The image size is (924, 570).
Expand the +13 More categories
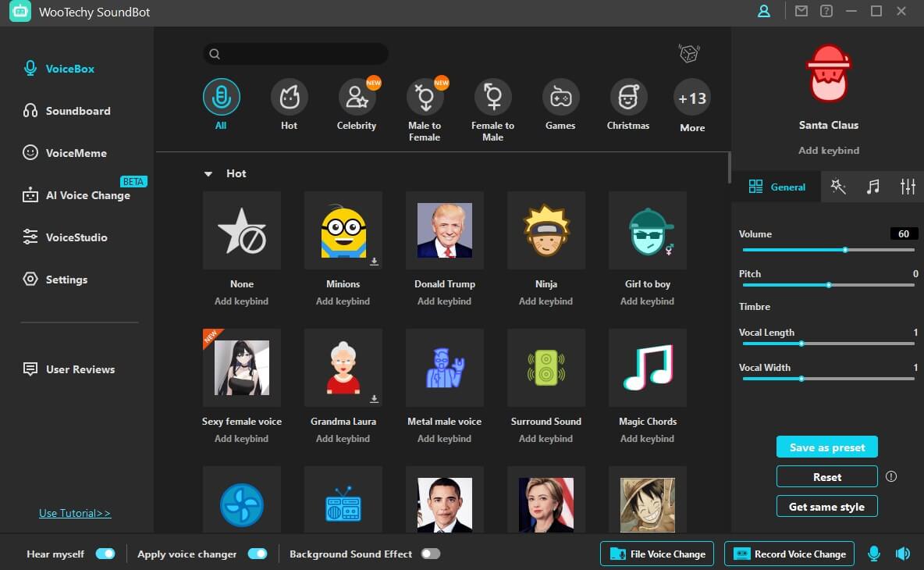click(692, 98)
